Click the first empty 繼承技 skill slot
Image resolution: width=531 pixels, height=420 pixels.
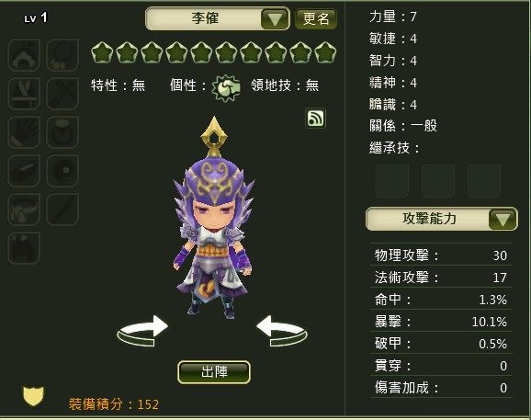pos(391,180)
